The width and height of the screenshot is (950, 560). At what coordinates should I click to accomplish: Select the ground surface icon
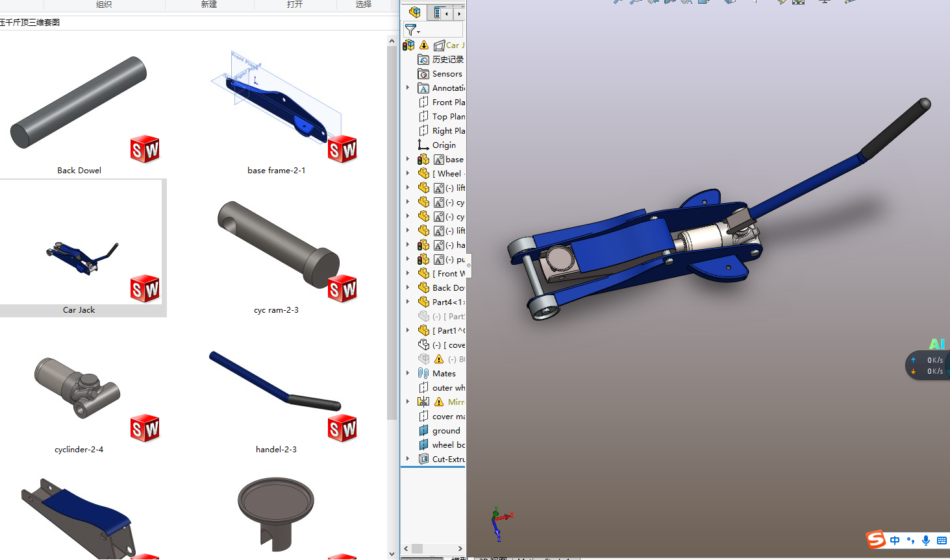click(x=423, y=431)
